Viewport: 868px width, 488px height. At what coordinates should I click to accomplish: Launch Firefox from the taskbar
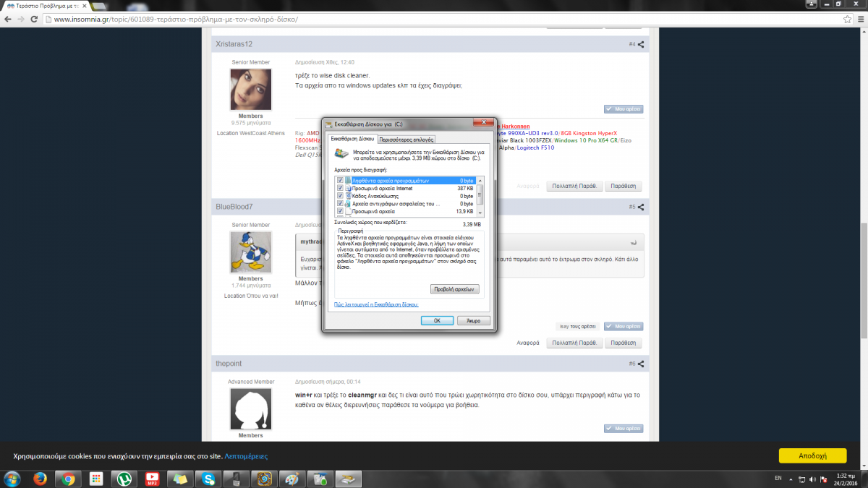click(41, 479)
